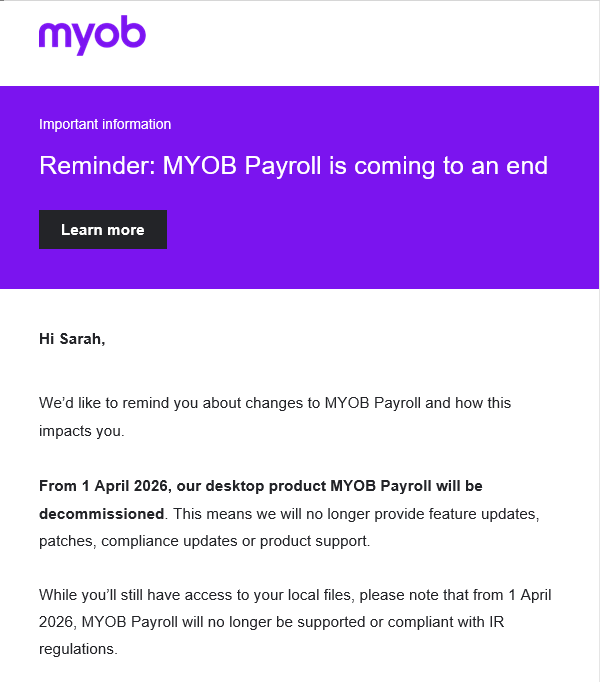Click the text 'patches, compliance updates or product support.'

pyautogui.click(x=204, y=541)
